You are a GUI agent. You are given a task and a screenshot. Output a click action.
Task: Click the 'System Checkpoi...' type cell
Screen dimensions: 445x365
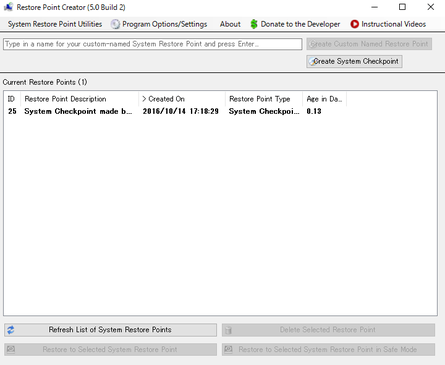[x=264, y=111]
